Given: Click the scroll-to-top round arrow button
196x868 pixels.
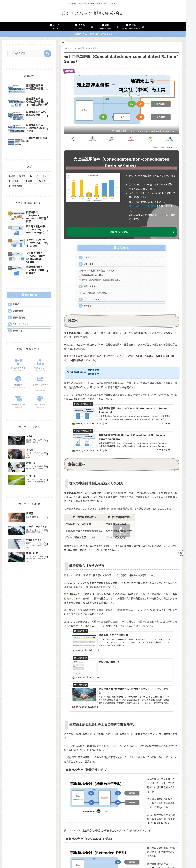Looking at the screenshot, I should [x=181, y=553].
